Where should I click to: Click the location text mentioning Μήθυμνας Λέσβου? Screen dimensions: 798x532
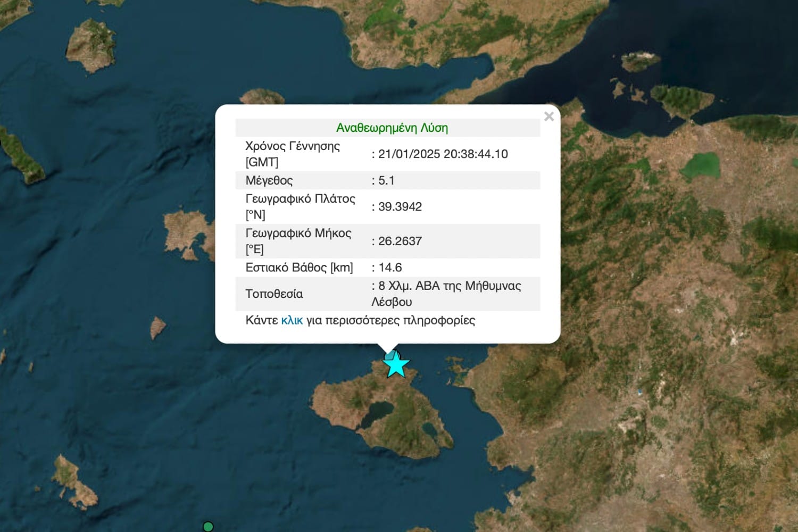pyautogui.click(x=446, y=294)
